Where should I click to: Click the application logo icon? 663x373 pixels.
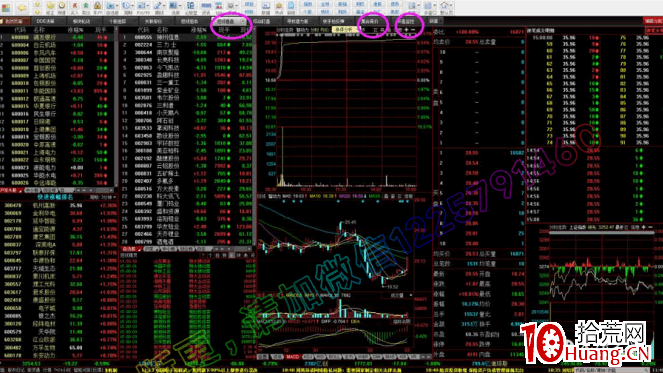click(6, 8)
